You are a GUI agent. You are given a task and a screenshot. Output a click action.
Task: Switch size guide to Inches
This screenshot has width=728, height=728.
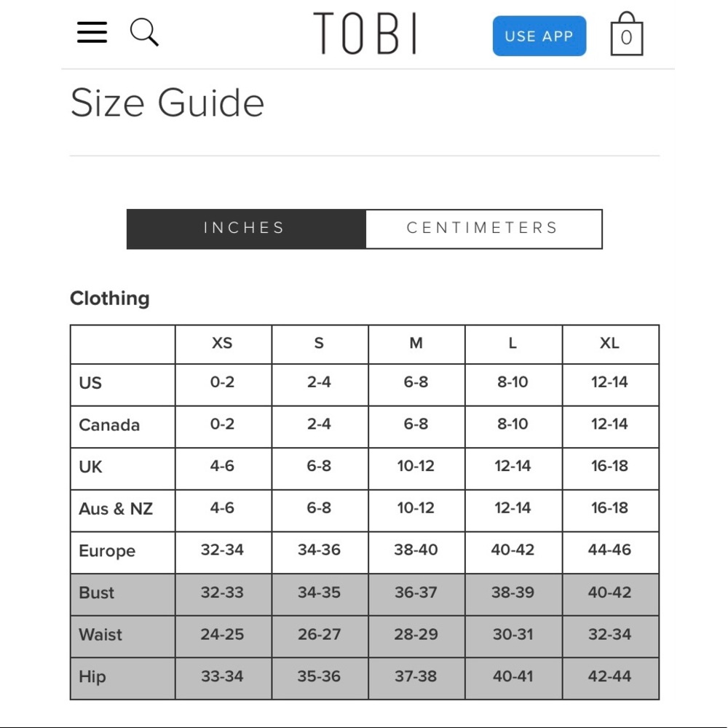(x=245, y=229)
